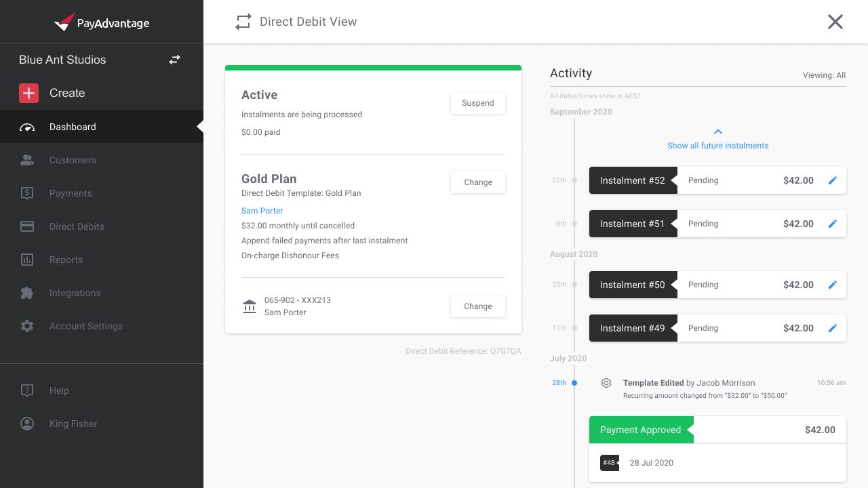Click the red Create plus icon
868x488 pixels.
point(28,94)
